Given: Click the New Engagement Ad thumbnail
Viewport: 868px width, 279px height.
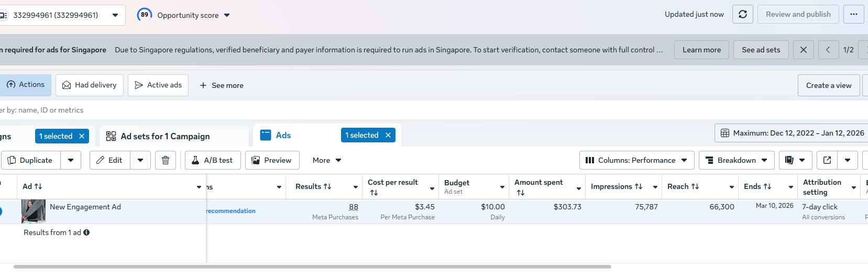Looking at the screenshot, I should click(34, 211).
